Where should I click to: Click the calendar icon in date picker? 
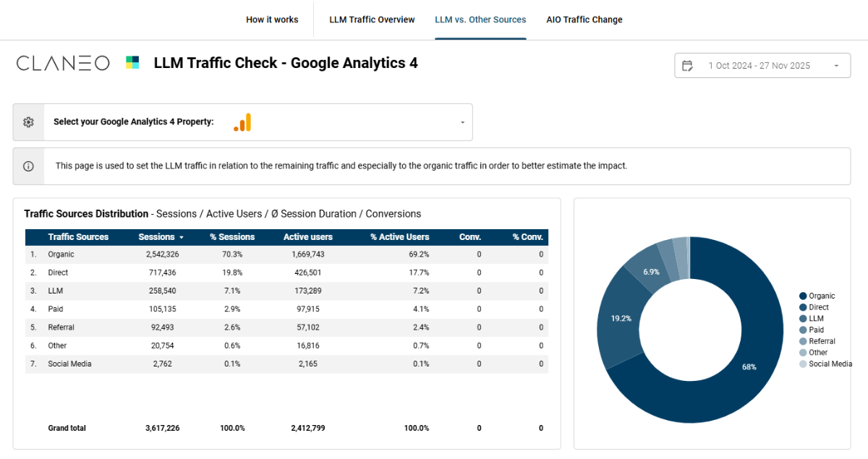[x=687, y=66]
